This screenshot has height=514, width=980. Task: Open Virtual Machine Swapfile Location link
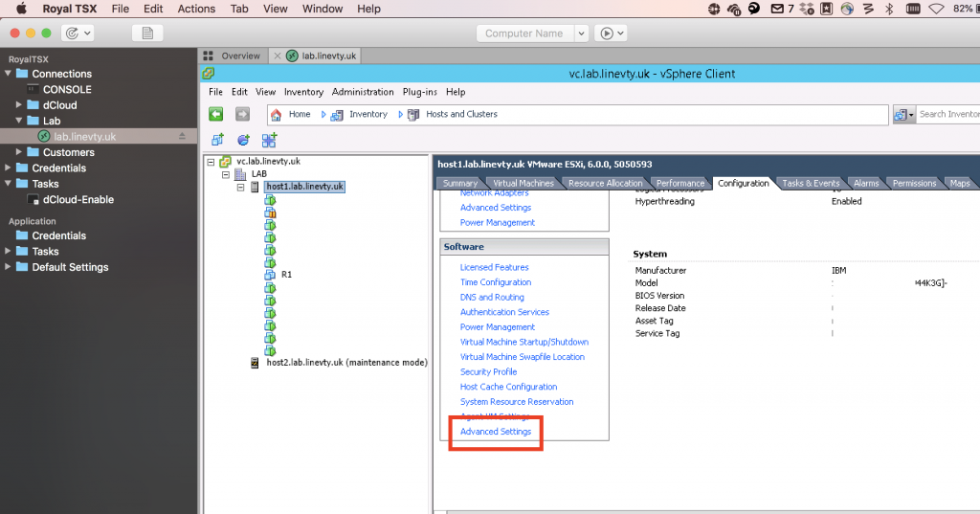click(x=523, y=356)
